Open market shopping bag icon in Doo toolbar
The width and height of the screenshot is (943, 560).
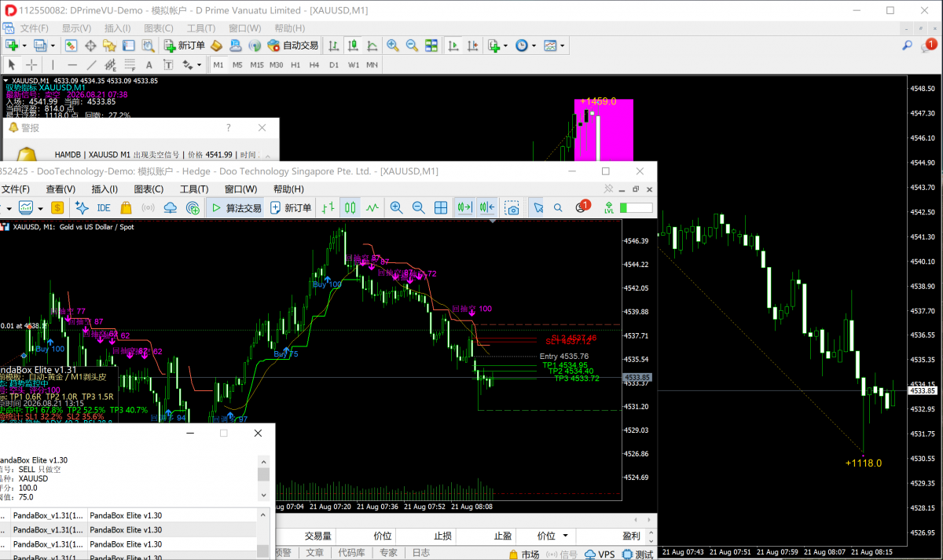[x=126, y=207]
